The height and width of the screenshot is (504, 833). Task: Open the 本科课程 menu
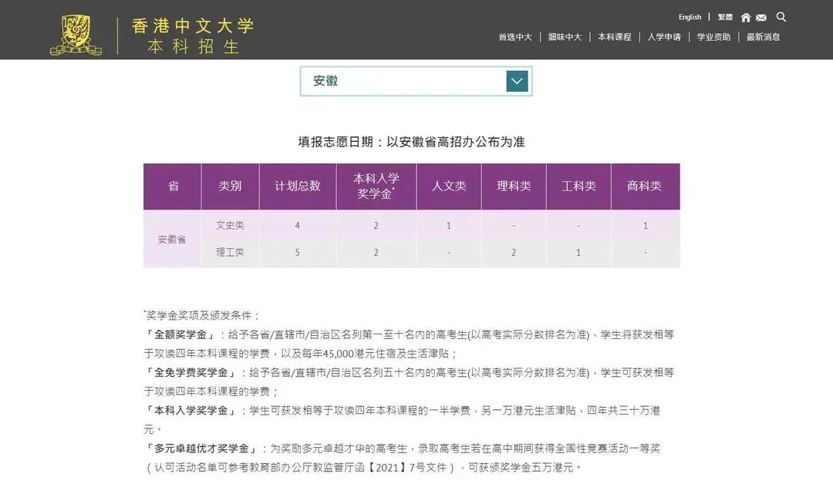click(x=614, y=37)
